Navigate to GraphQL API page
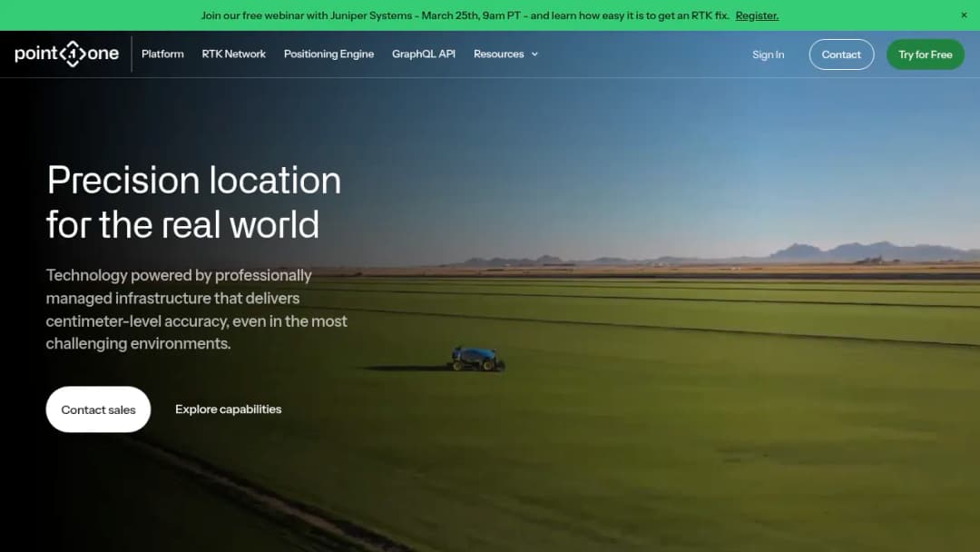The height and width of the screenshot is (552, 980). [424, 54]
